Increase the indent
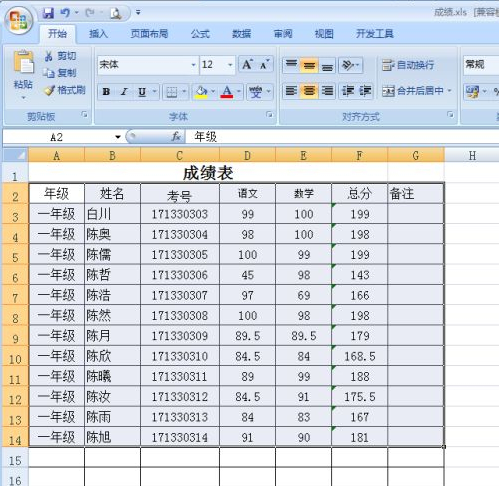The height and width of the screenshot is (486, 500). click(x=365, y=91)
